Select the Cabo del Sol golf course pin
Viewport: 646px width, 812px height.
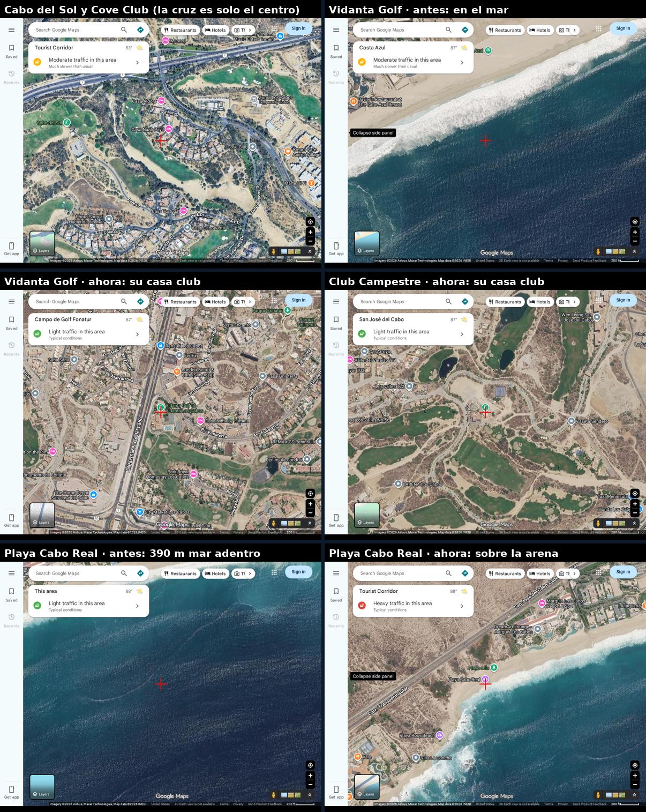tap(67, 123)
